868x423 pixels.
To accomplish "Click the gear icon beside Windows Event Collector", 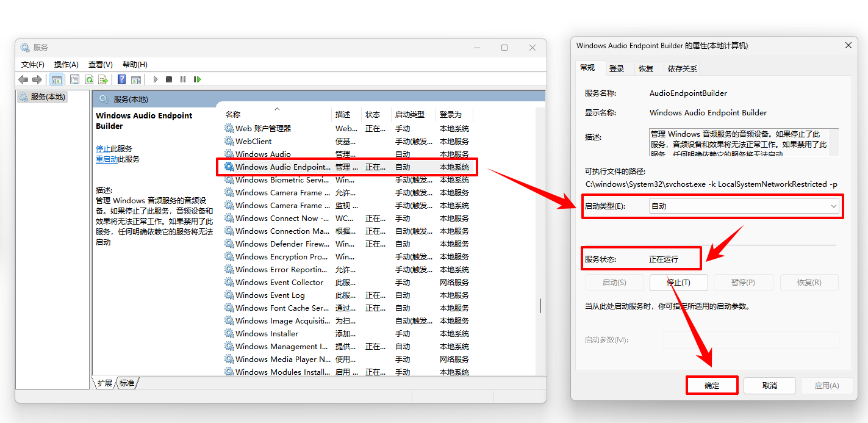I will pyautogui.click(x=229, y=282).
